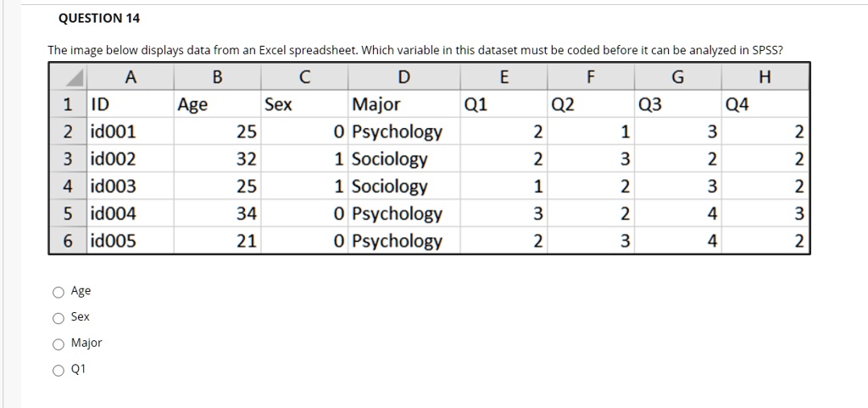Click the "QUESTION 14" heading

tap(100, 18)
